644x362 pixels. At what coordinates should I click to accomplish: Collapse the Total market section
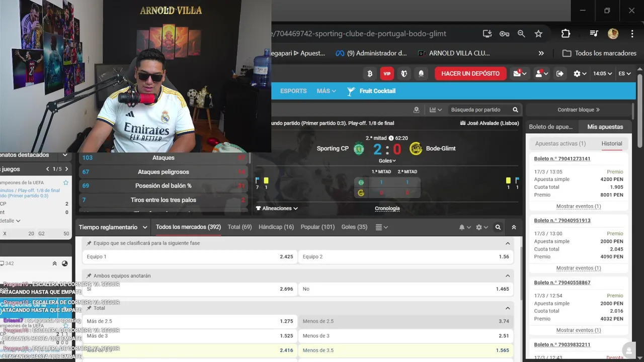point(508,308)
